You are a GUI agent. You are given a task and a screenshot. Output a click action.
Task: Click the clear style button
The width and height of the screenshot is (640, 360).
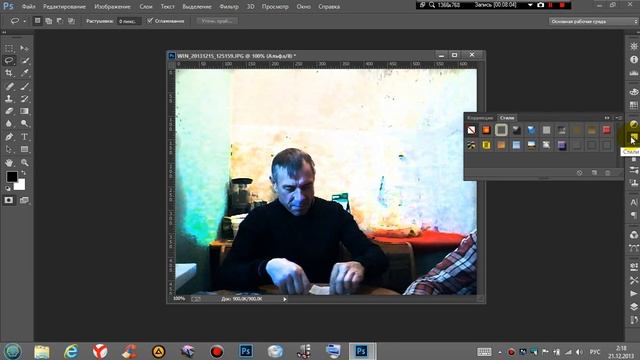point(579,173)
